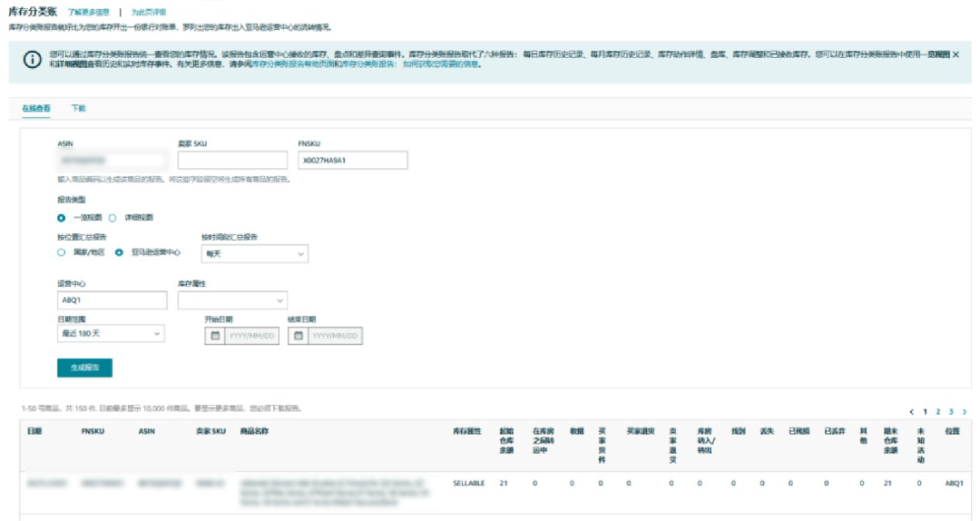
Task: Go to results page 2
Action: pos(937,411)
